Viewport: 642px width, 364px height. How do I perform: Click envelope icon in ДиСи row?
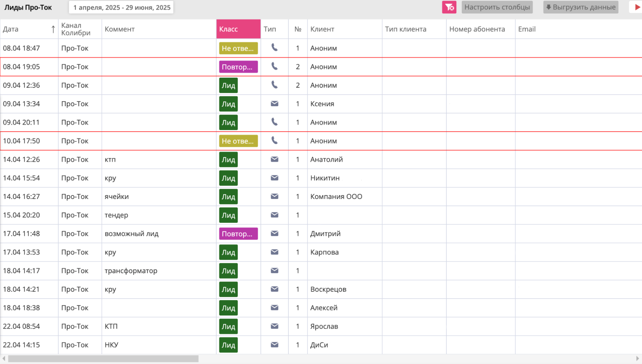274,345
